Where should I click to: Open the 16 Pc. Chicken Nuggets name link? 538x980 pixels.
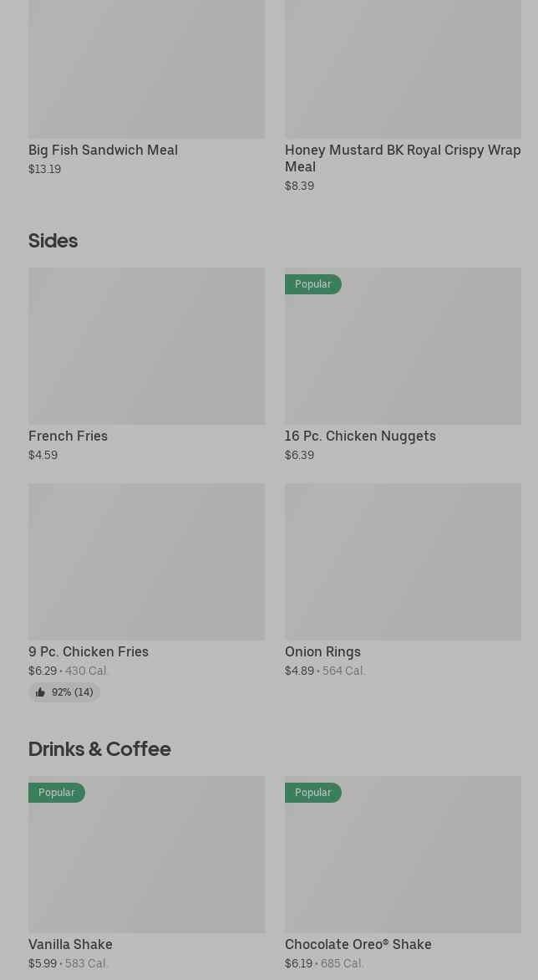tap(360, 436)
